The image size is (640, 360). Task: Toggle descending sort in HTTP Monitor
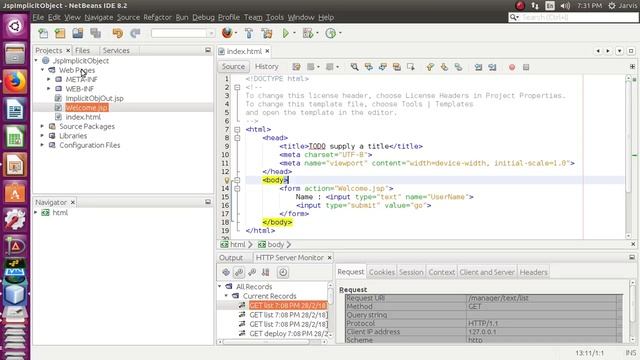(239, 272)
